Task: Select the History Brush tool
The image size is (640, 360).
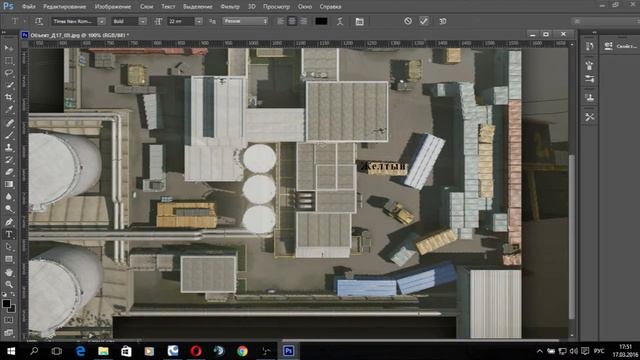Action: (9, 160)
